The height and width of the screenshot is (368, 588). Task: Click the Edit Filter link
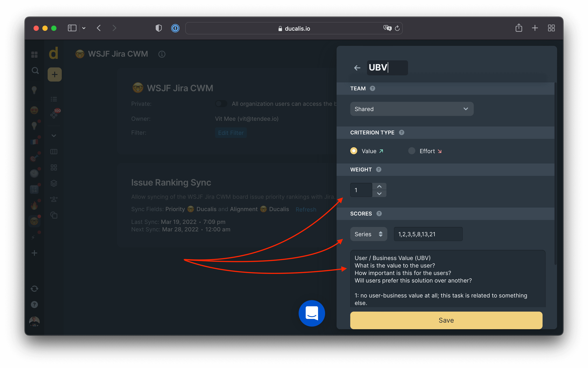(231, 133)
